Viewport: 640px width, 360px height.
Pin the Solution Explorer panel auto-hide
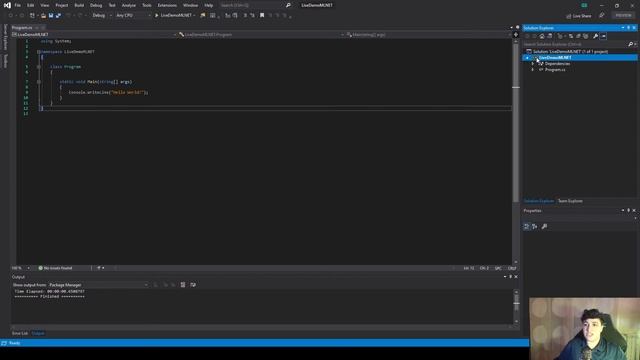(x=629, y=28)
